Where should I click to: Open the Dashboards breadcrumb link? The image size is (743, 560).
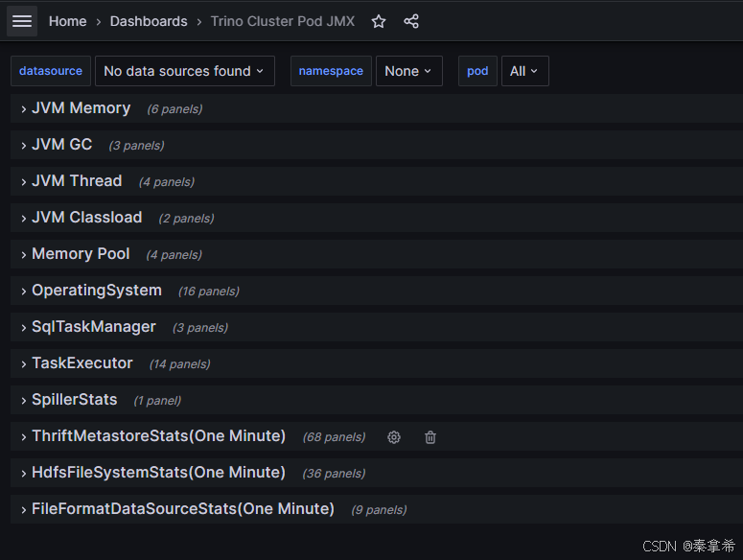149,21
